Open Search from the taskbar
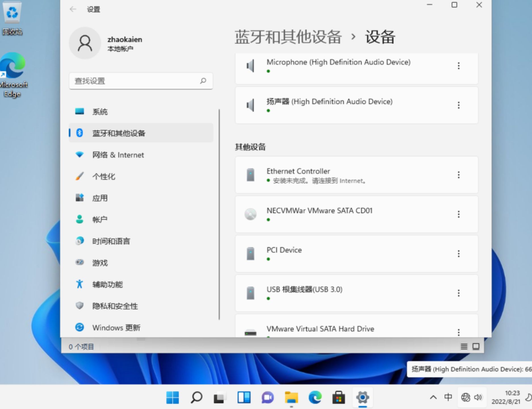This screenshot has height=409, width=532. pyautogui.click(x=197, y=398)
